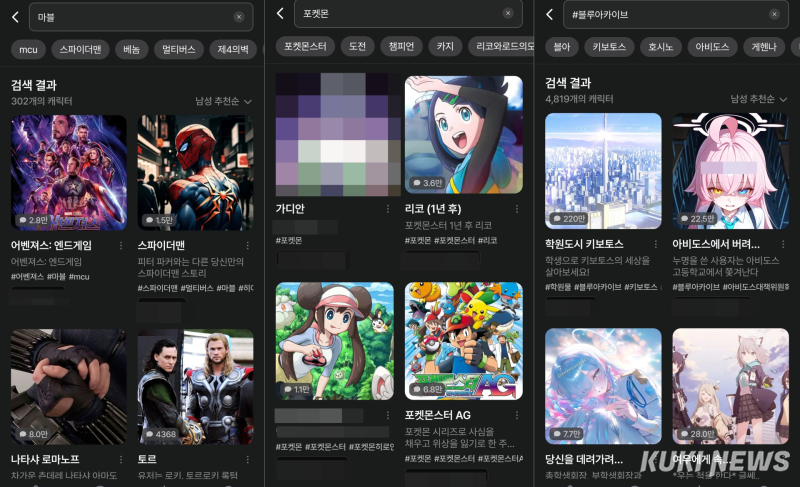
Task: Open the 학원도시 키보토스 title
Action: (x=584, y=244)
